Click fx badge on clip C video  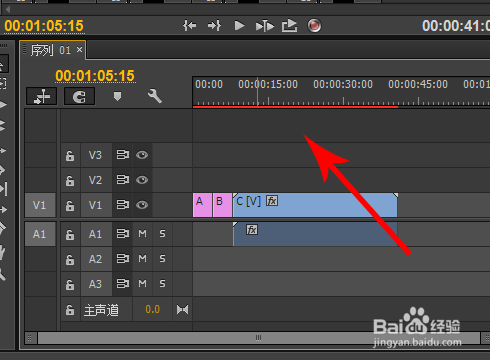272,201
